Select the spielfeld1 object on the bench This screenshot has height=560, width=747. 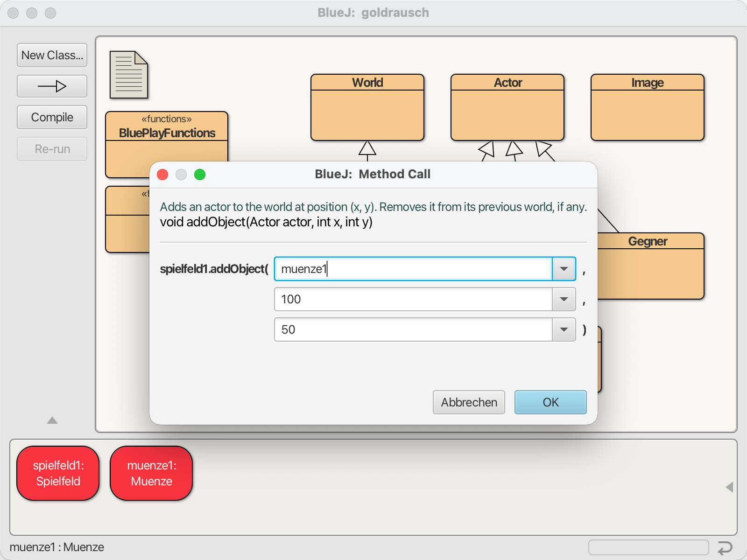[58, 473]
